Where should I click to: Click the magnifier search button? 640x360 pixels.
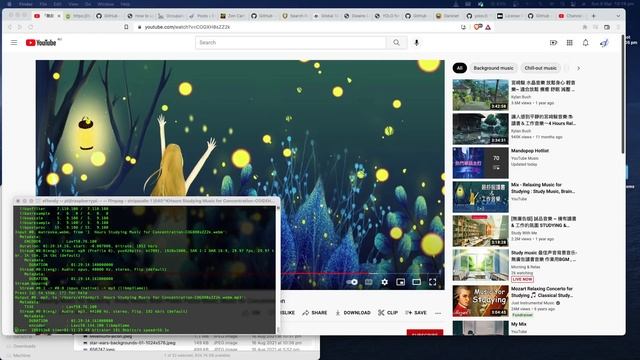(396, 42)
